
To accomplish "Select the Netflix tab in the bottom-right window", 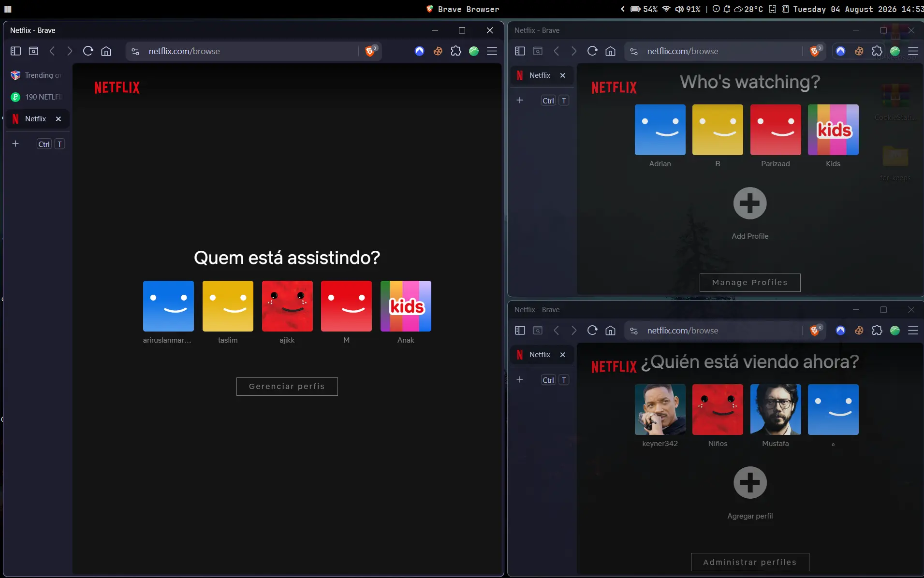I will [542, 355].
